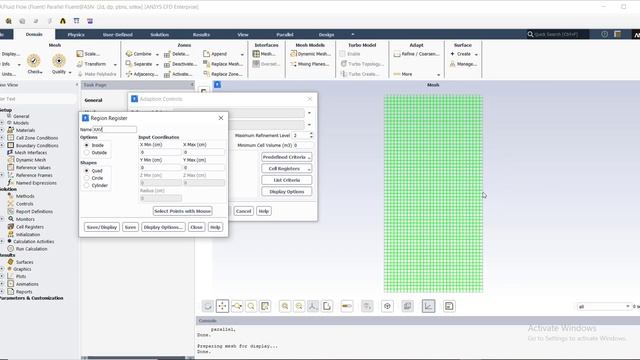
Task: Switch to the Parallel ribbon tab
Action: pyautogui.click(x=285, y=35)
